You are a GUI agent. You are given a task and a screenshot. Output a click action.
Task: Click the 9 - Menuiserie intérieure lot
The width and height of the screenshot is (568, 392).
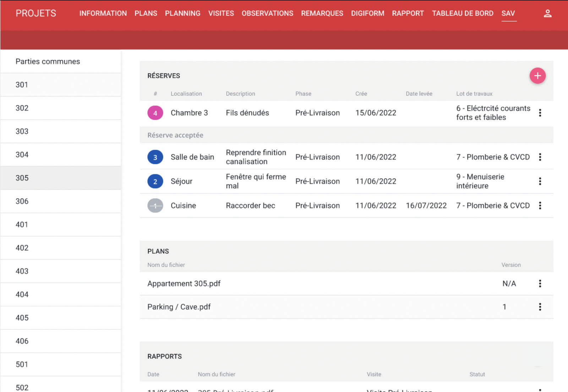[x=480, y=181]
